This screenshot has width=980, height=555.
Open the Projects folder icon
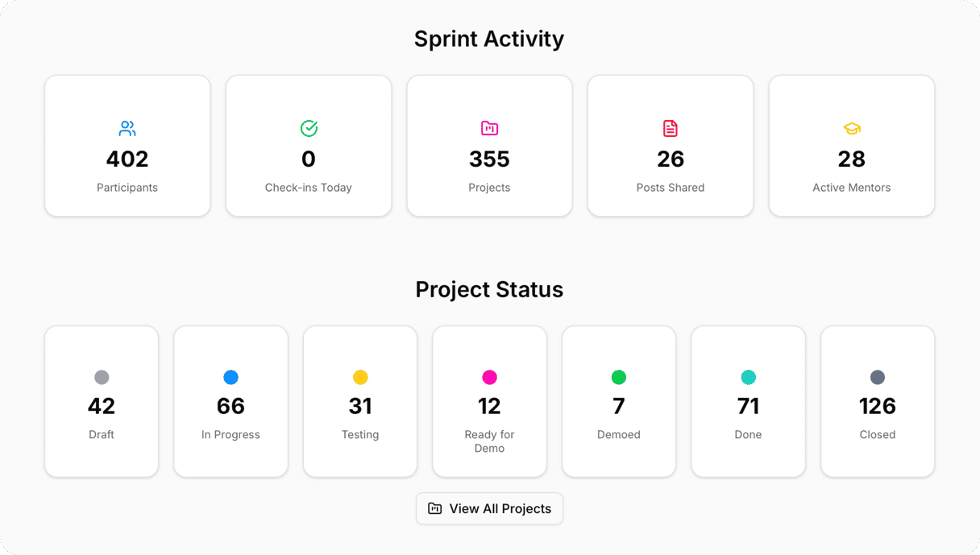(489, 127)
